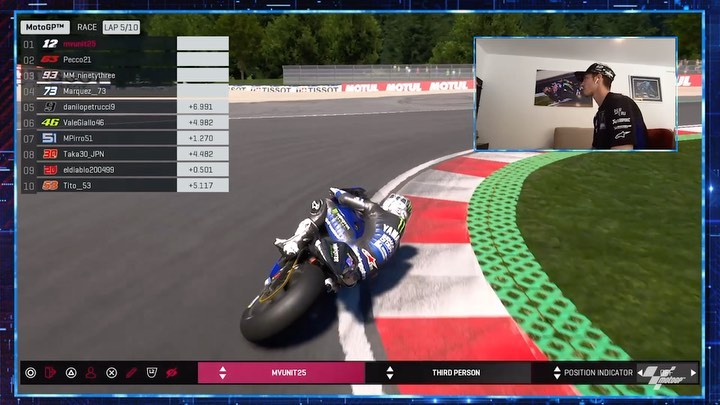Open the THIRD PERSON camera selector
720x405 pixels.
[448, 372]
